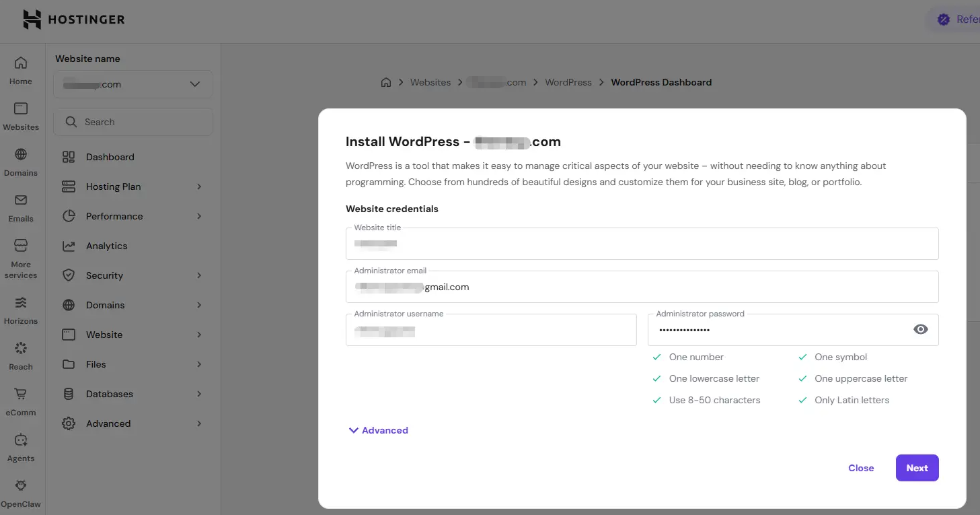980x515 pixels.
Task: Open the Agents robot icon
Action: [x=21, y=440]
